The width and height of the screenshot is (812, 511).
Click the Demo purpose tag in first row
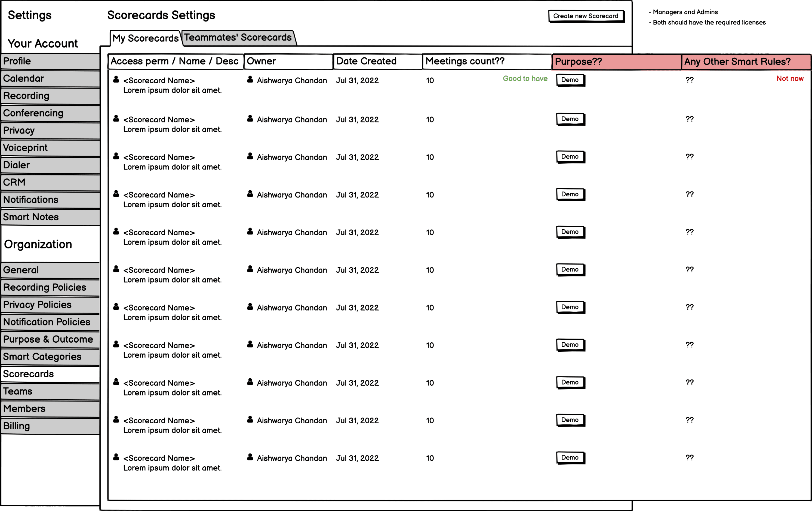tap(570, 80)
